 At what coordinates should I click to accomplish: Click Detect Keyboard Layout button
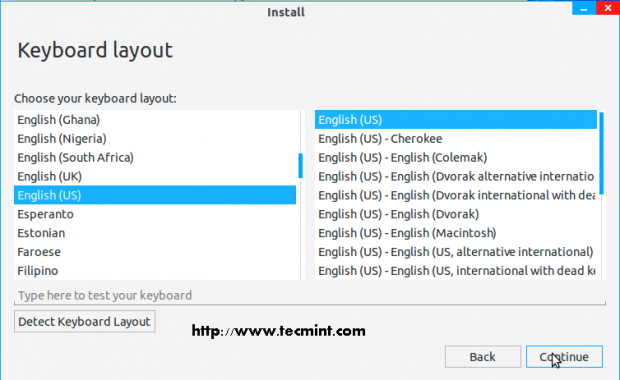85,321
